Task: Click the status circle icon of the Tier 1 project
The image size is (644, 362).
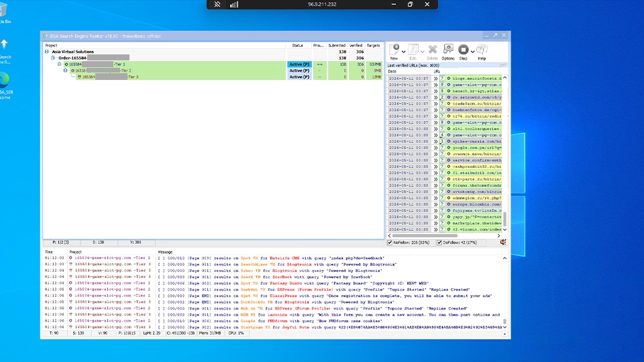Action: 66,64
